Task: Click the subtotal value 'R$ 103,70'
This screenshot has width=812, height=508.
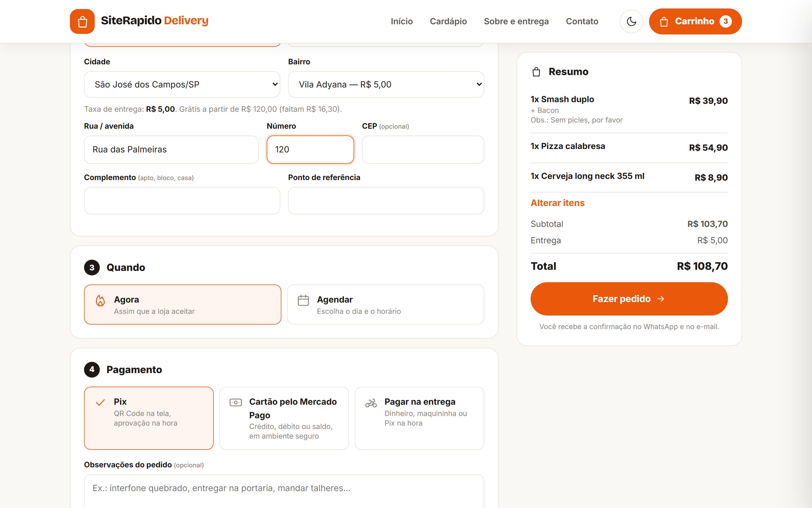Action: tap(707, 224)
